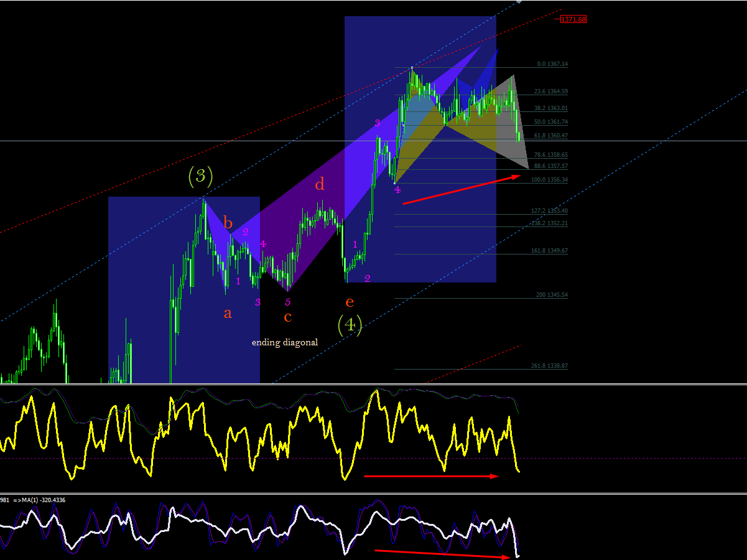747x560 pixels.
Task: Select the Fibonacci level 23.6 1364.59
Action: [x=551, y=91]
